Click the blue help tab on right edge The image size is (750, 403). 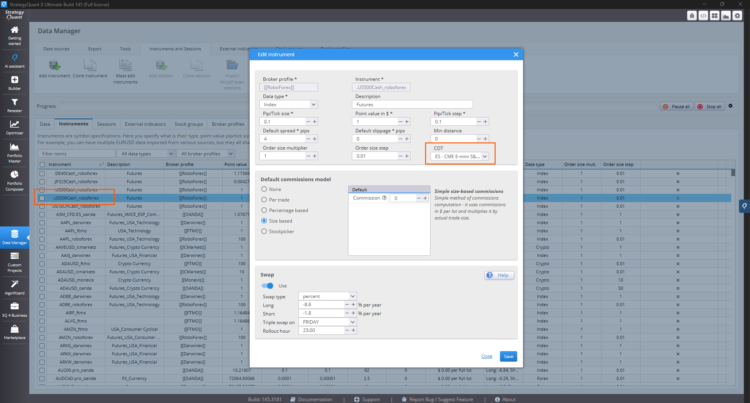(744, 206)
